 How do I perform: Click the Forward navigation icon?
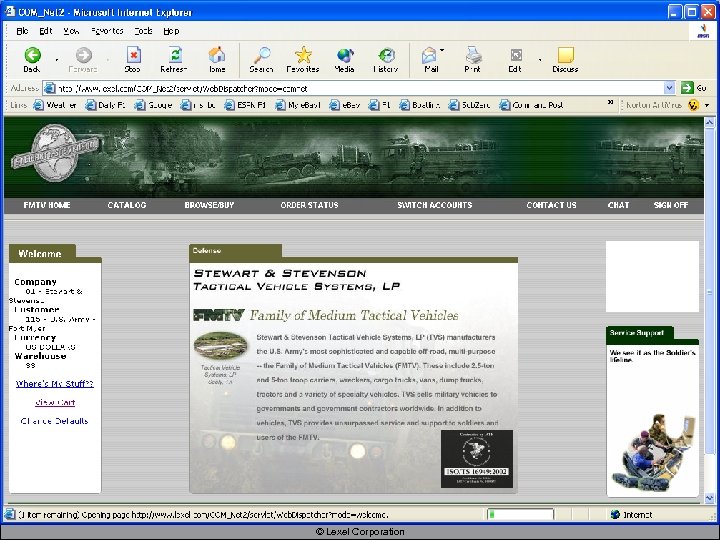click(83, 56)
